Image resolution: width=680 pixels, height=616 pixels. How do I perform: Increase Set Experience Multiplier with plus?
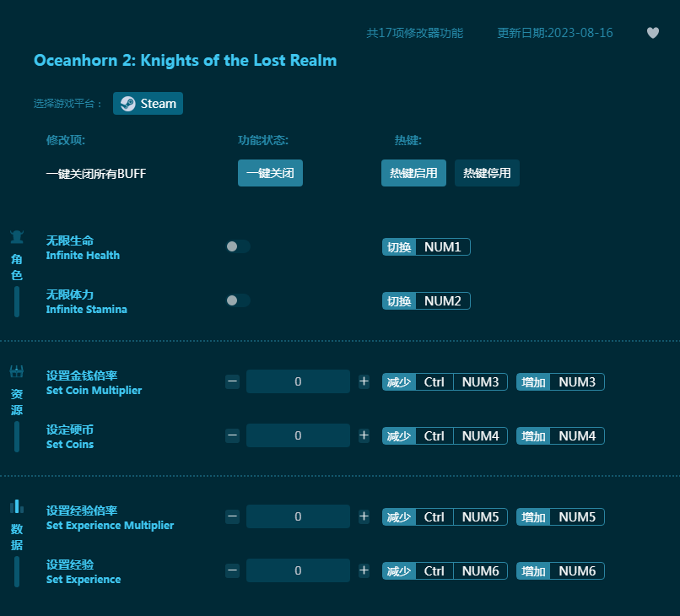tap(364, 516)
